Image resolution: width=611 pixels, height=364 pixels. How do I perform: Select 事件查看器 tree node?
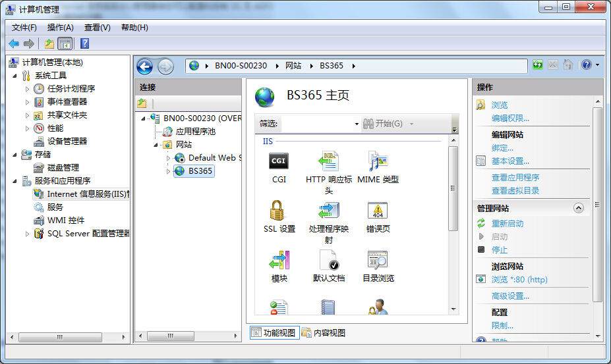(67, 101)
